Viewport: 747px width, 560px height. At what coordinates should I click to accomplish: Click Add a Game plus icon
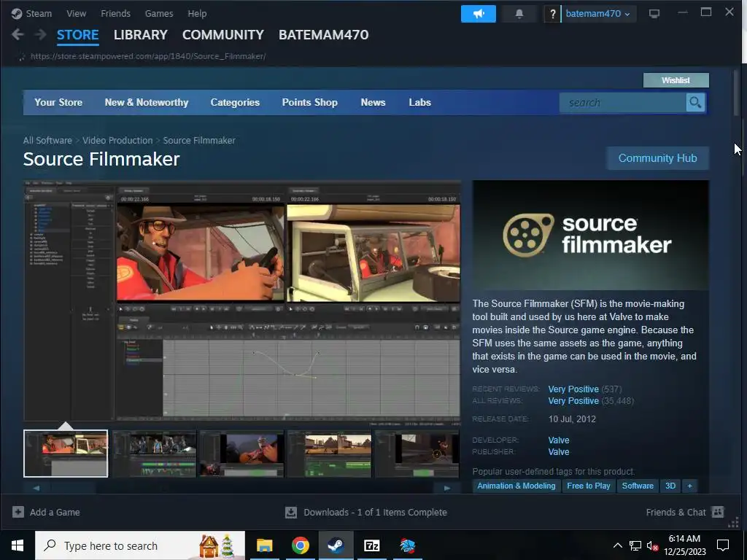(x=18, y=512)
